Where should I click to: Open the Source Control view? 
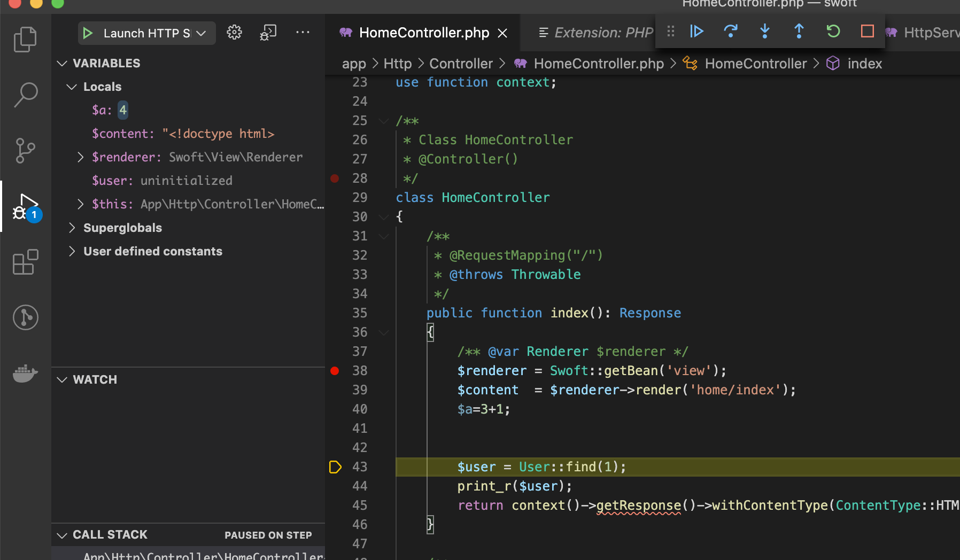coord(25,151)
